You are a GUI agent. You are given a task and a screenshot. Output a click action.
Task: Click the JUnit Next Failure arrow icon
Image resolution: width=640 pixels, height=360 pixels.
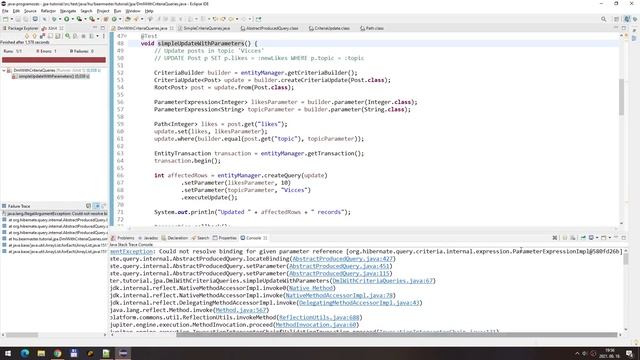27,36
